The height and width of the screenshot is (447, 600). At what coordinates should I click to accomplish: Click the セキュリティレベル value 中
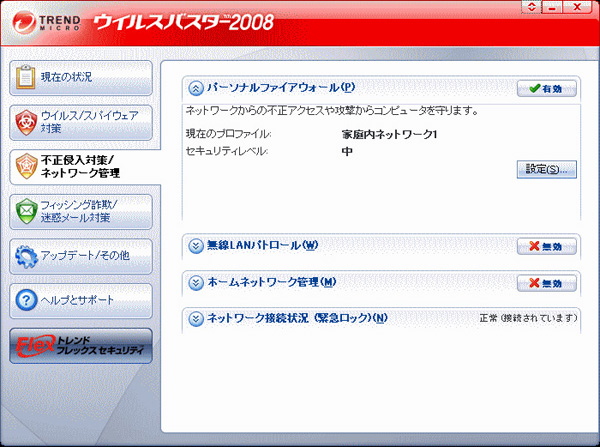click(347, 152)
